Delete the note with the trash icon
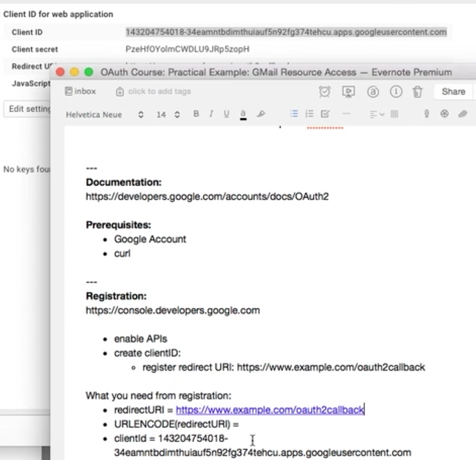Screen dimensions: 476x460 tap(418, 91)
